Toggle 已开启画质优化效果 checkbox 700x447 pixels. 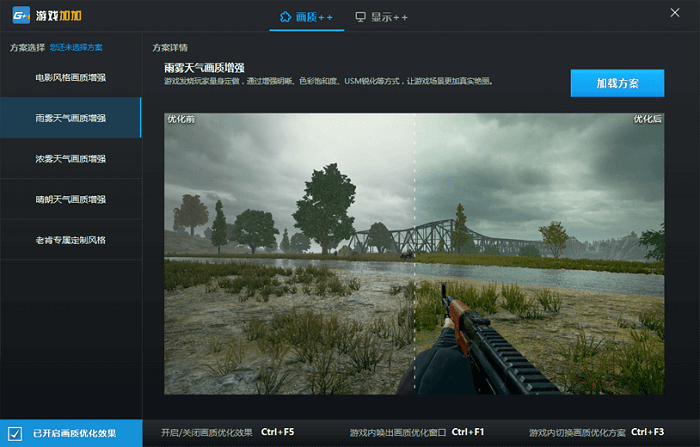point(15,433)
